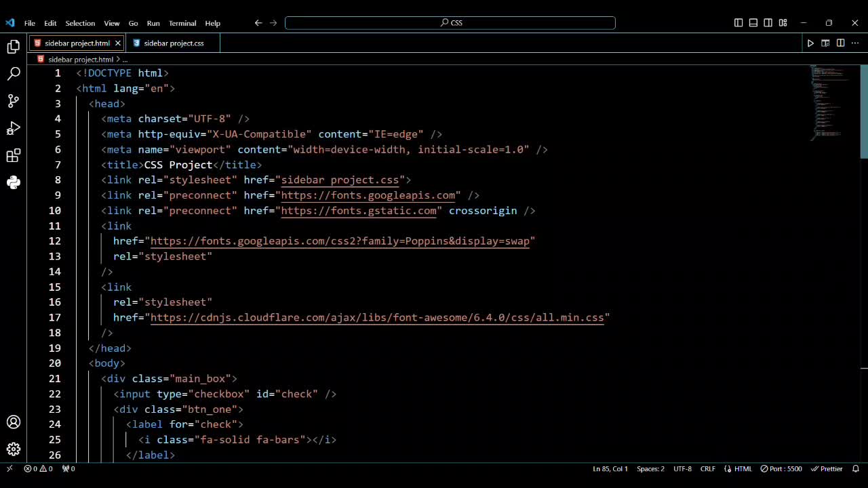This screenshot has width=868, height=488.
Task: Click the command center search box
Action: point(450,23)
